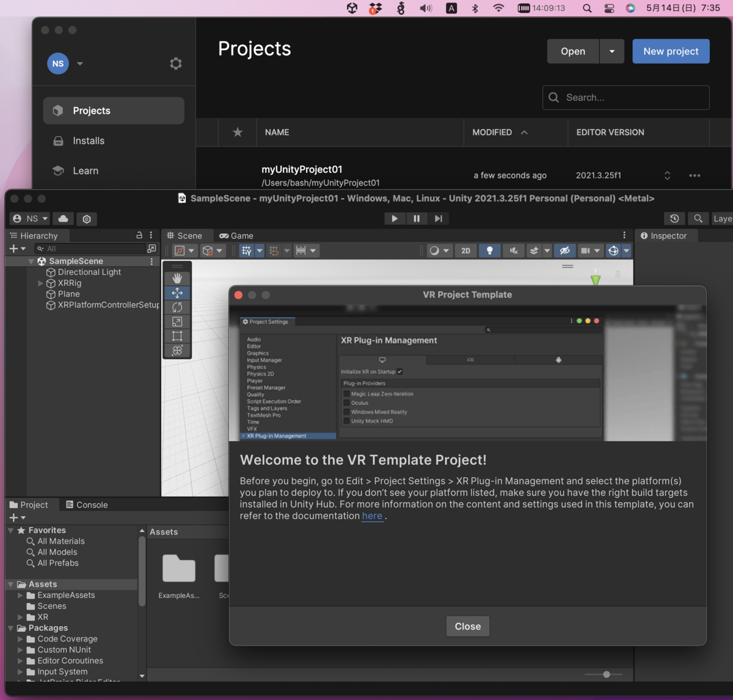Open the Undo History icon
The image size is (733, 700).
[x=674, y=219]
